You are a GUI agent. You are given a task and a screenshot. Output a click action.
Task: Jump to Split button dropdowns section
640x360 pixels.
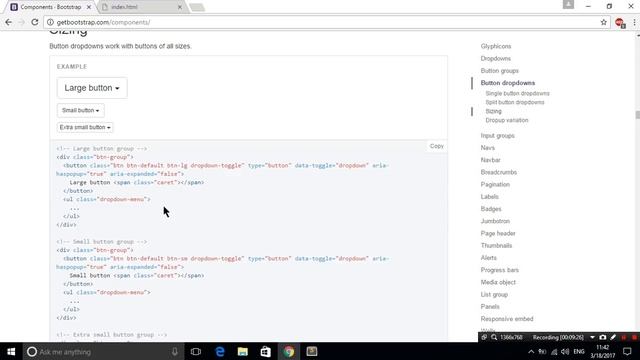[515, 102]
